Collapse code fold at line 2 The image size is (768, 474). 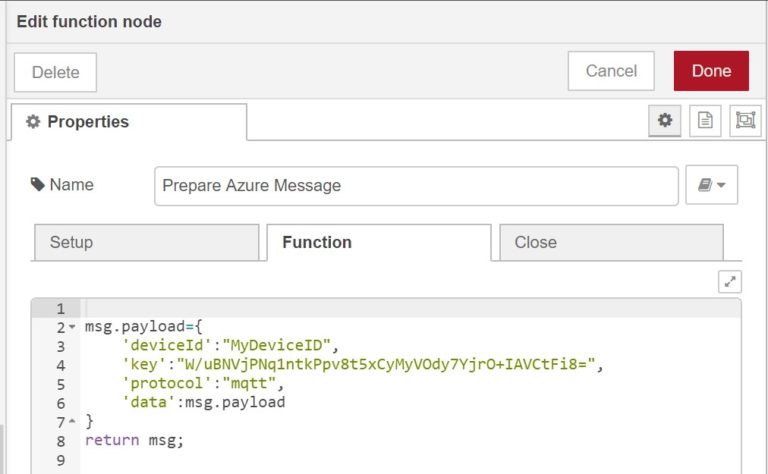coord(72,327)
